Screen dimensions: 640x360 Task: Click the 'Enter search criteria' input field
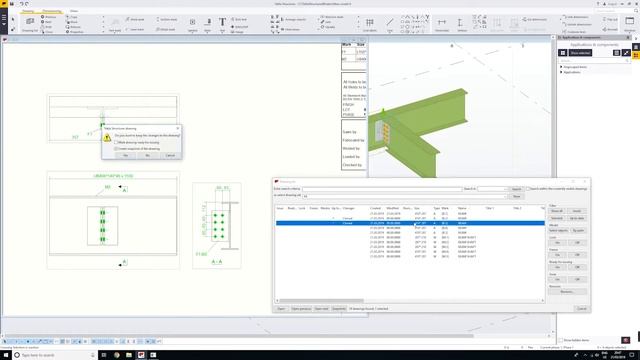(382, 189)
